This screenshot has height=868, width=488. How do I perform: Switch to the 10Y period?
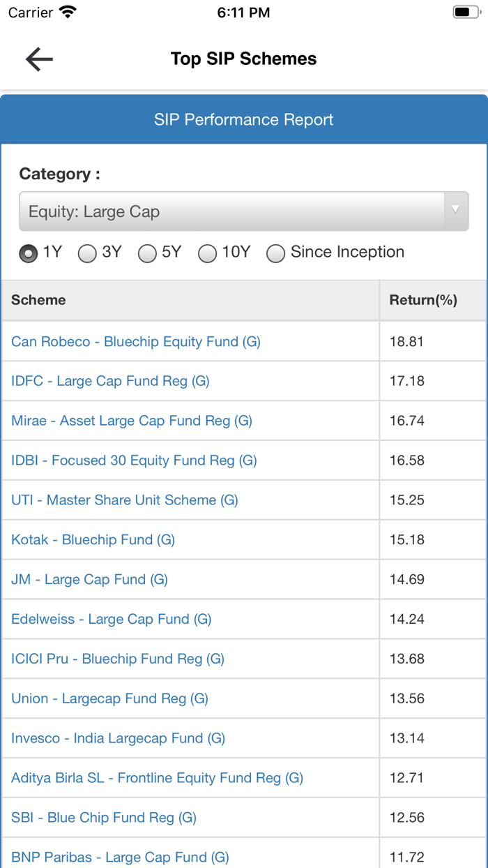[207, 253]
